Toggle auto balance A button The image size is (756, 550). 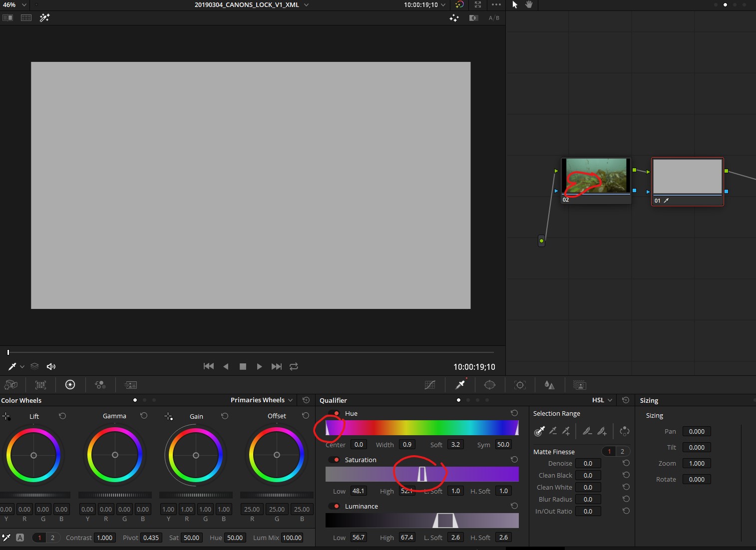pos(20,538)
